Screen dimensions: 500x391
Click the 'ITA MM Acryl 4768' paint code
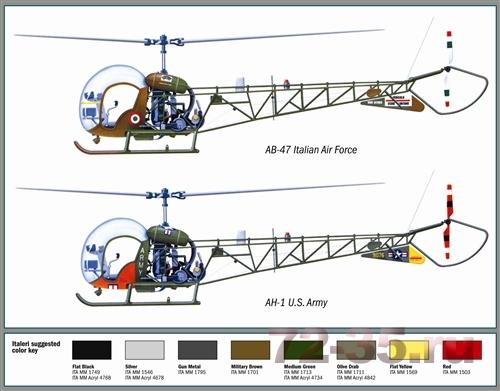[92, 378]
